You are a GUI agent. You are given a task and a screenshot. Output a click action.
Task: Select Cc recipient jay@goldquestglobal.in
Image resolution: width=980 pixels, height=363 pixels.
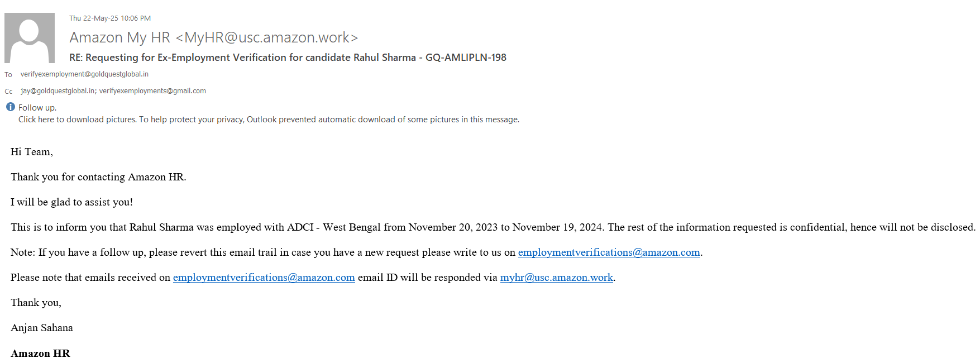pyautogui.click(x=58, y=91)
